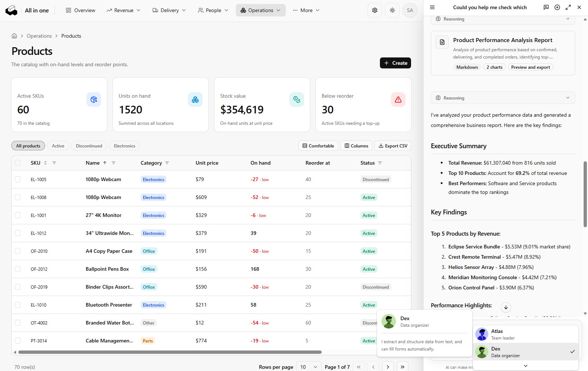Click the Operations breadcrumb link
The image size is (588, 371).
tap(39, 36)
